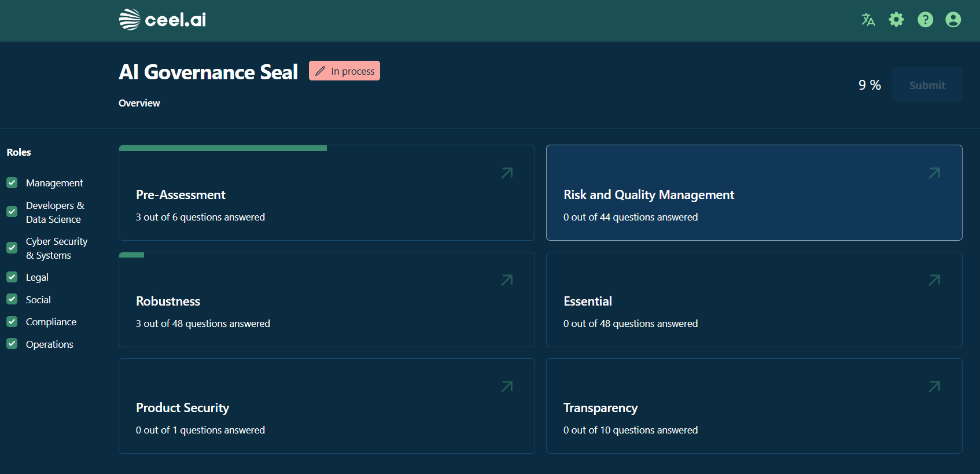Image resolution: width=980 pixels, height=474 pixels.
Task: Click the ceel.ai logo
Action: coord(163,20)
